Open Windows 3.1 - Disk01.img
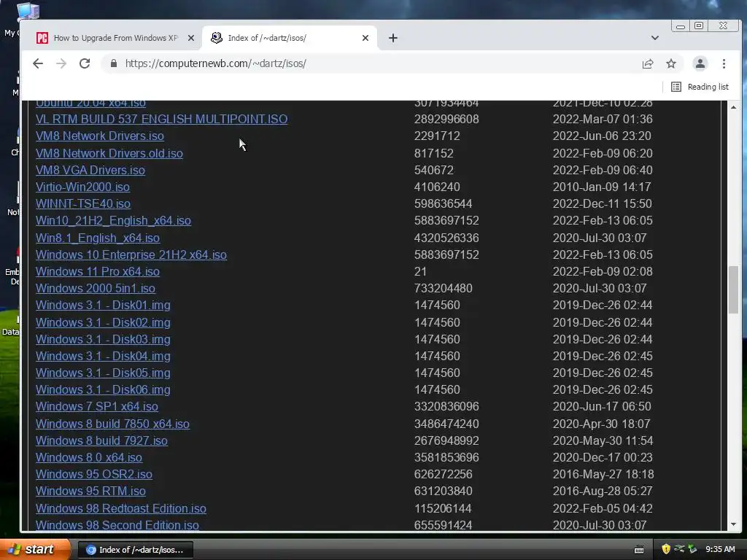 103,305
